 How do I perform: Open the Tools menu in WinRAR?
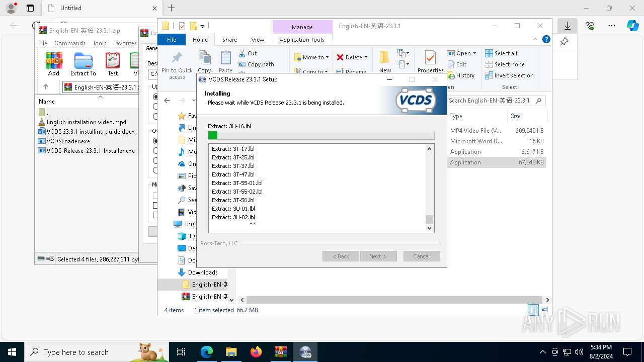(x=99, y=43)
